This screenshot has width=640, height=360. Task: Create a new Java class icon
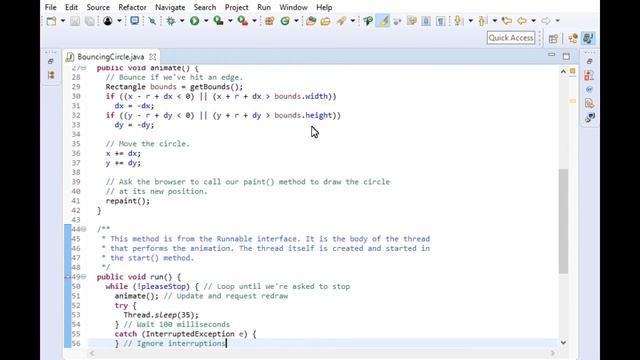(285, 21)
